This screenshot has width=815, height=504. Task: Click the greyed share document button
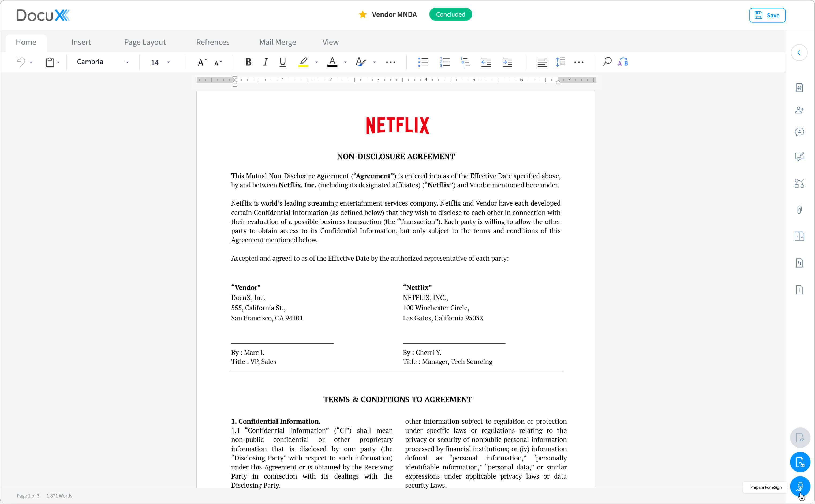coord(800,438)
